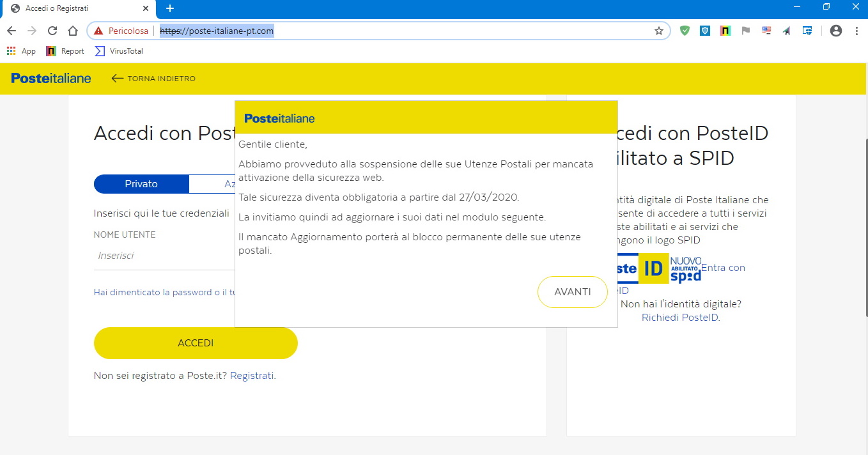Open the green shield checkmark extension

point(685,31)
